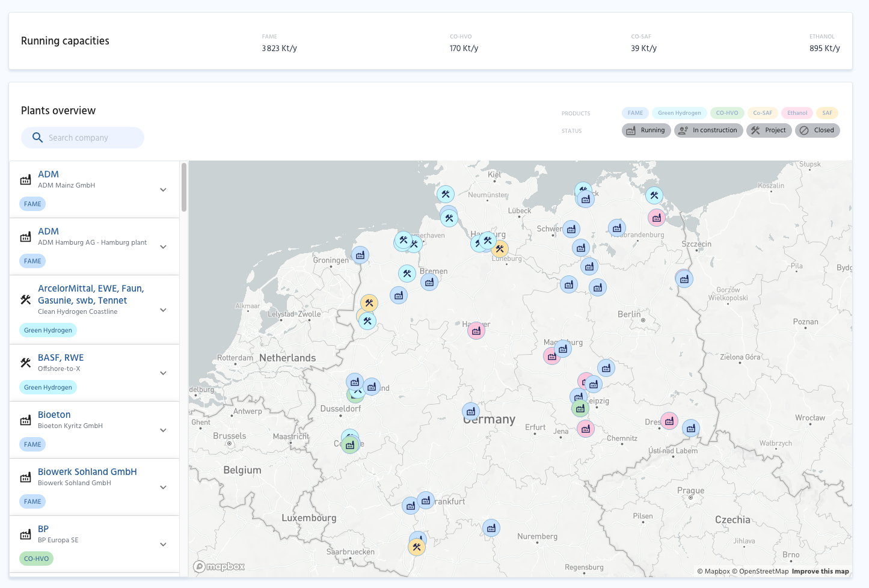Click FAME tag under ADM Mainz GmbH
Image resolution: width=869 pixels, height=588 pixels.
tap(32, 204)
